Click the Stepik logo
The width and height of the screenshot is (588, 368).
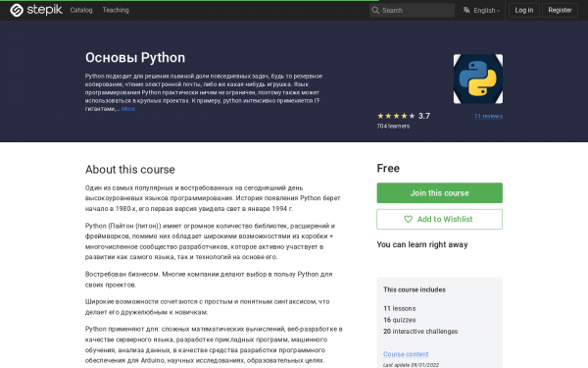click(36, 10)
